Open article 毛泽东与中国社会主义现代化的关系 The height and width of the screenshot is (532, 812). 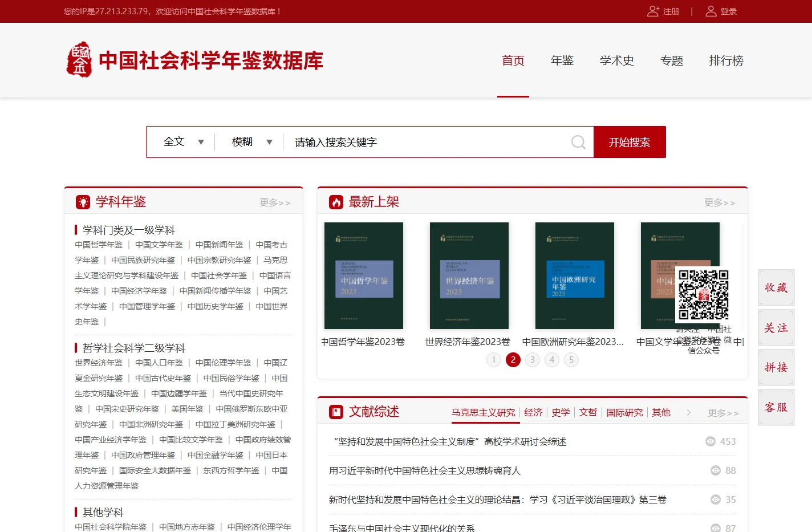(x=402, y=528)
